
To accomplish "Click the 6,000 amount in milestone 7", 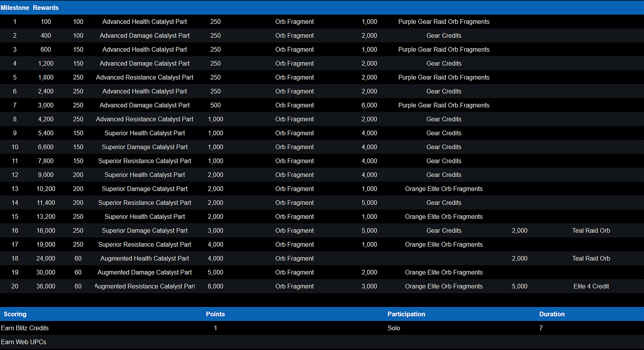I will pos(369,105).
